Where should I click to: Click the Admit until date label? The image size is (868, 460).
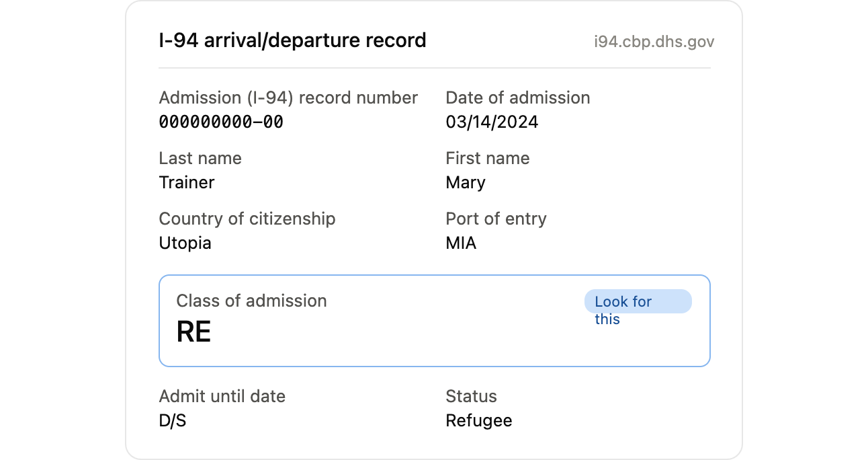coord(222,396)
